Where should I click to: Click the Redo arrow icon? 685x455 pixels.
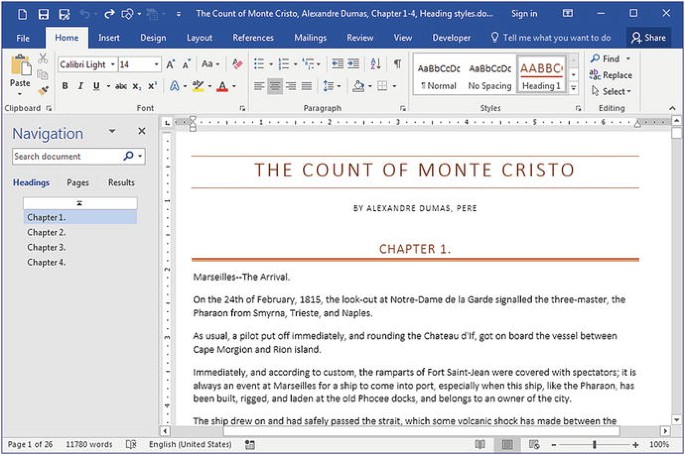(x=109, y=14)
